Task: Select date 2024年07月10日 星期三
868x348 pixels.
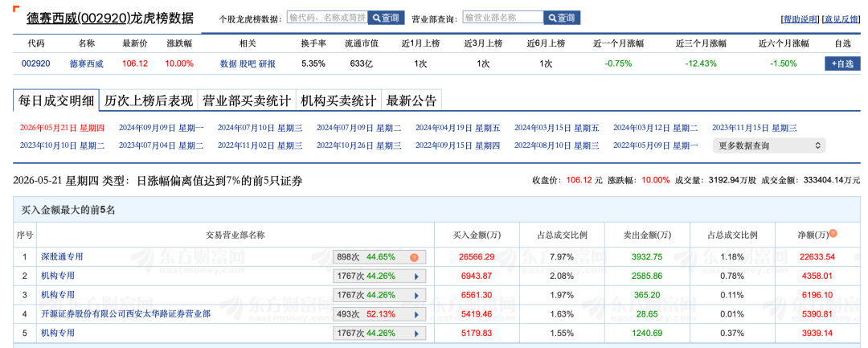Action: point(260,128)
